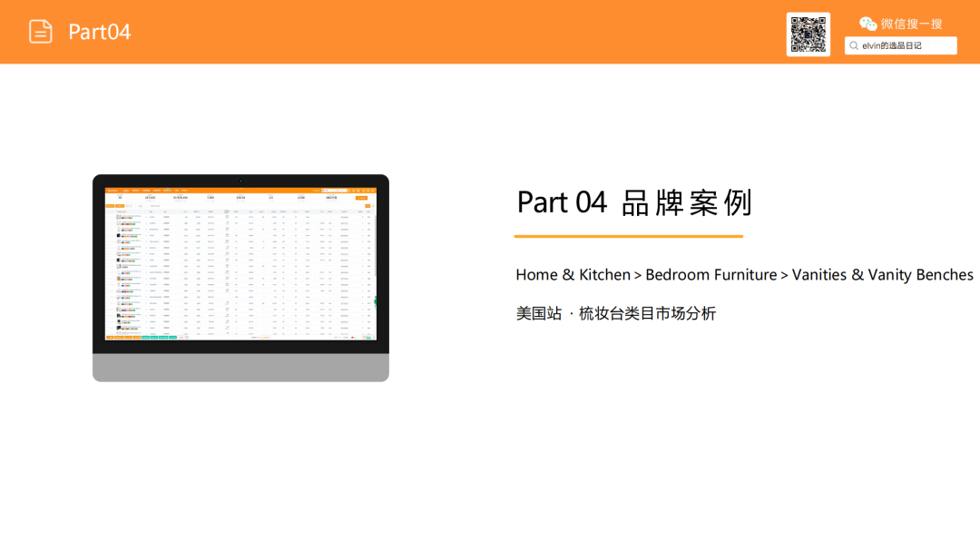
Task: Click the orange gear icon near the dashboard pagination area
Action: pos(366,338)
